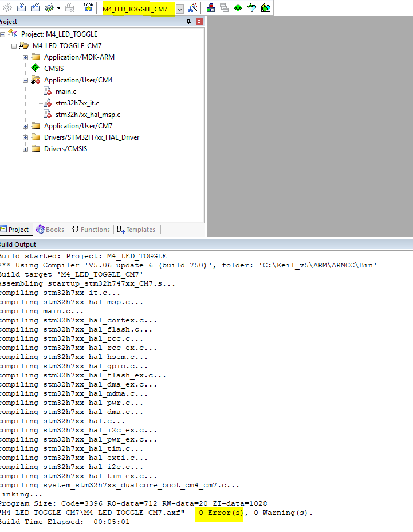Image resolution: width=413 pixels, height=532 pixels.
Task: Close the Project panel with red X
Action: click(x=199, y=22)
